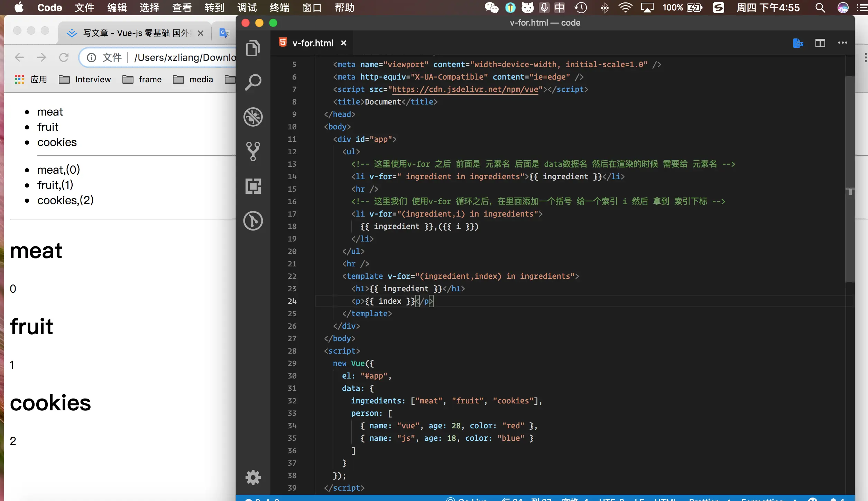This screenshot has width=868, height=501.
Task: Open the media bookmarks folder
Action: coord(193,80)
